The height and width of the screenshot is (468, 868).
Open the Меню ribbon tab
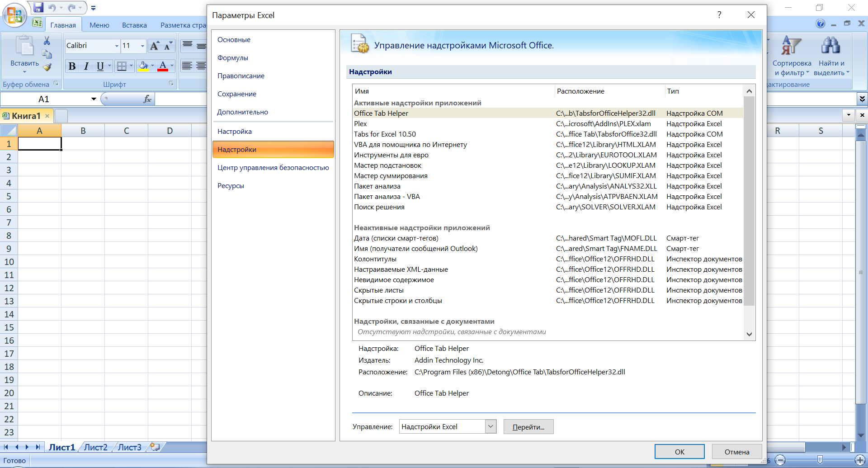99,25
